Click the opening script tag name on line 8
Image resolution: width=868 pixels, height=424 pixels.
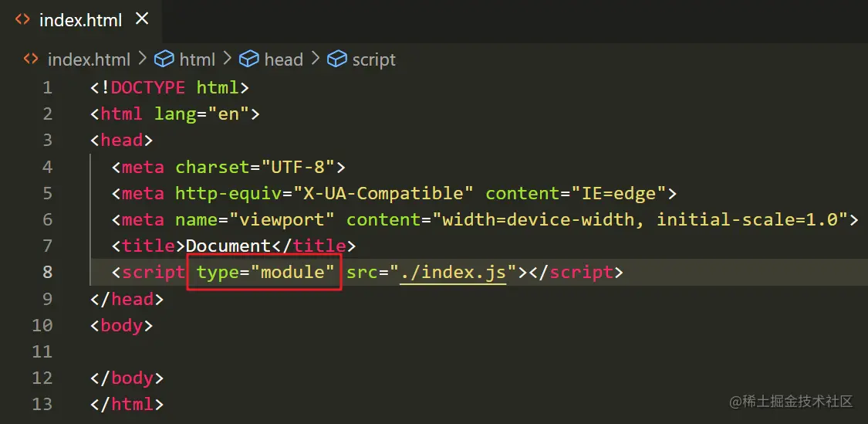pos(154,272)
